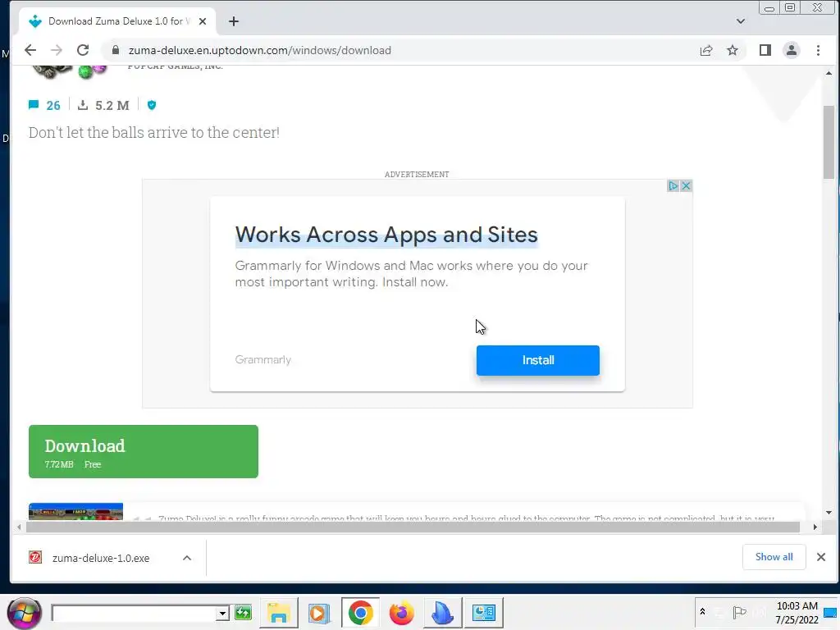The height and width of the screenshot is (630, 840).
Task: Click the forward navigation arrow
Action: pyautogui.click(x=57, y=50)
